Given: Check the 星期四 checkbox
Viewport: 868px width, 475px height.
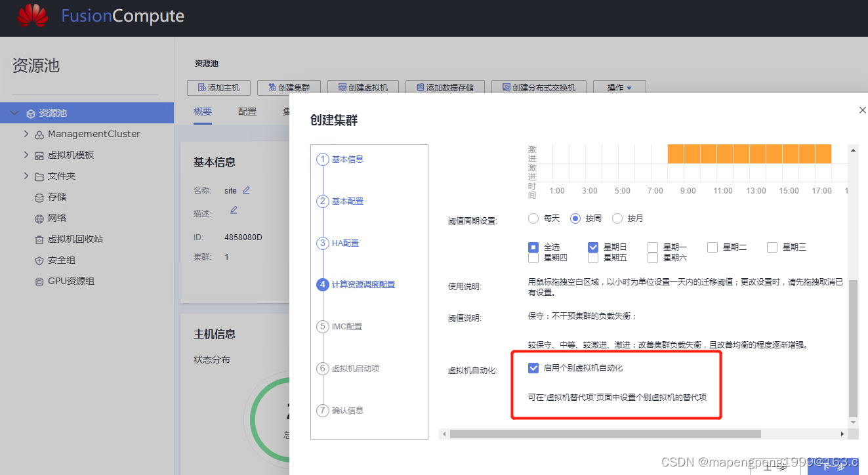Looking at the screenshot, I should tap(533, 258).
